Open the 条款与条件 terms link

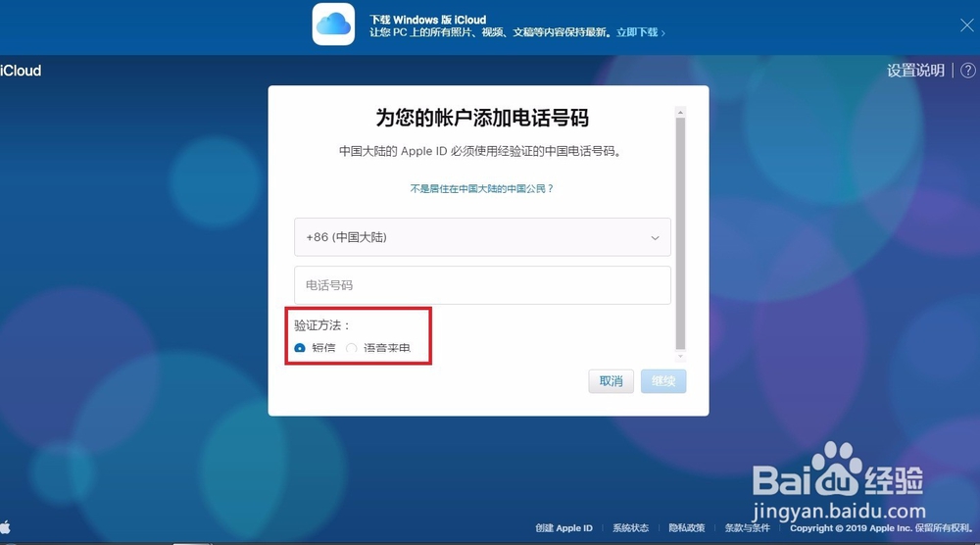(x=748, y=528)
